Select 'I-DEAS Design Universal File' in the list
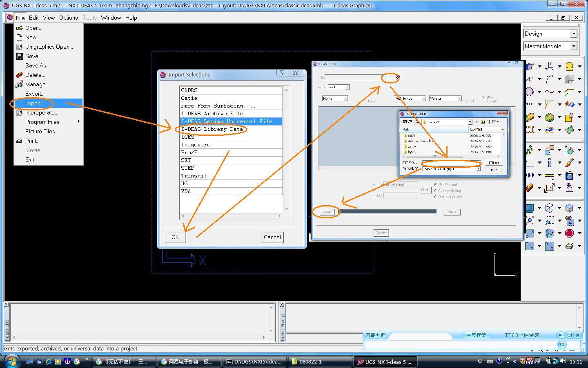The height and width of the screenshot is (368, 588). point(231,121)
